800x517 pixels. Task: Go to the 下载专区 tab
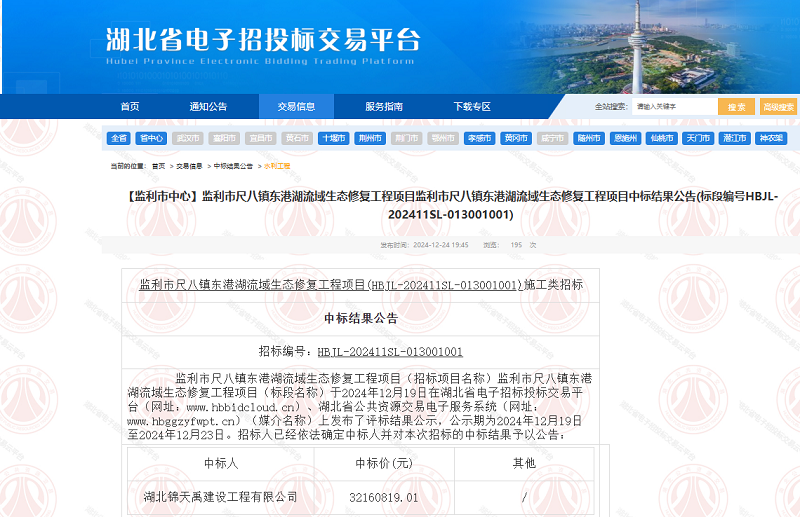coord(472,107)
